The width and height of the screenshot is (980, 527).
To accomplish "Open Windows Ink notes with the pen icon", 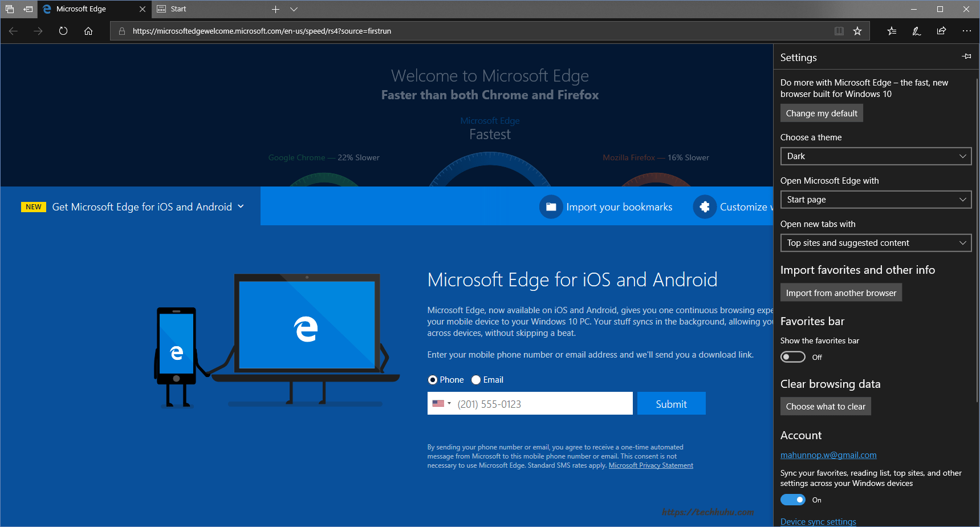I will [916, 31].
